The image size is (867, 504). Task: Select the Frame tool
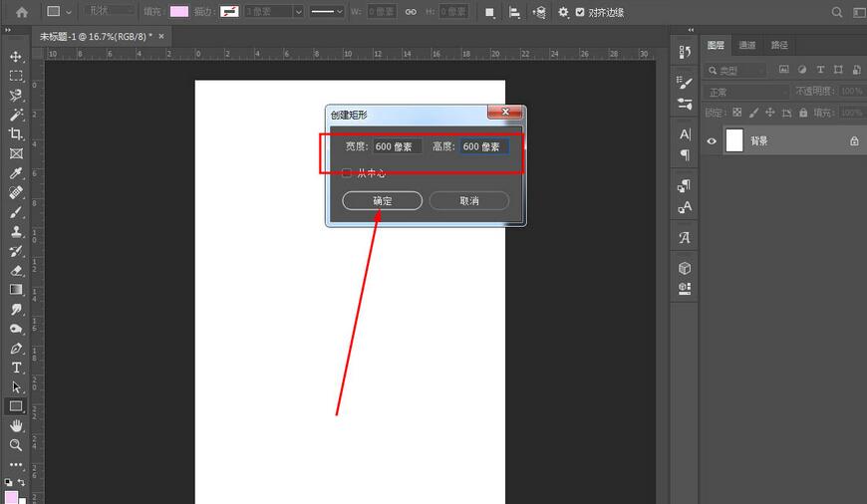click(16, 153)
